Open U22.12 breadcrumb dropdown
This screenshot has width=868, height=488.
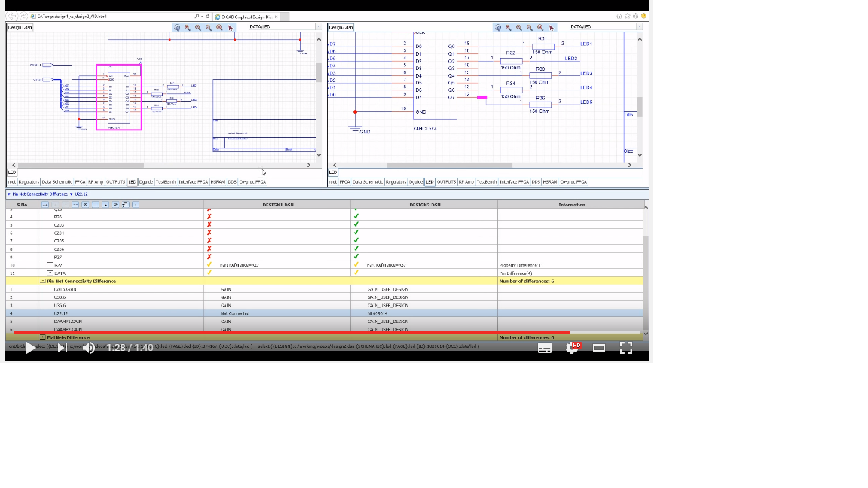tap(72, 194)
